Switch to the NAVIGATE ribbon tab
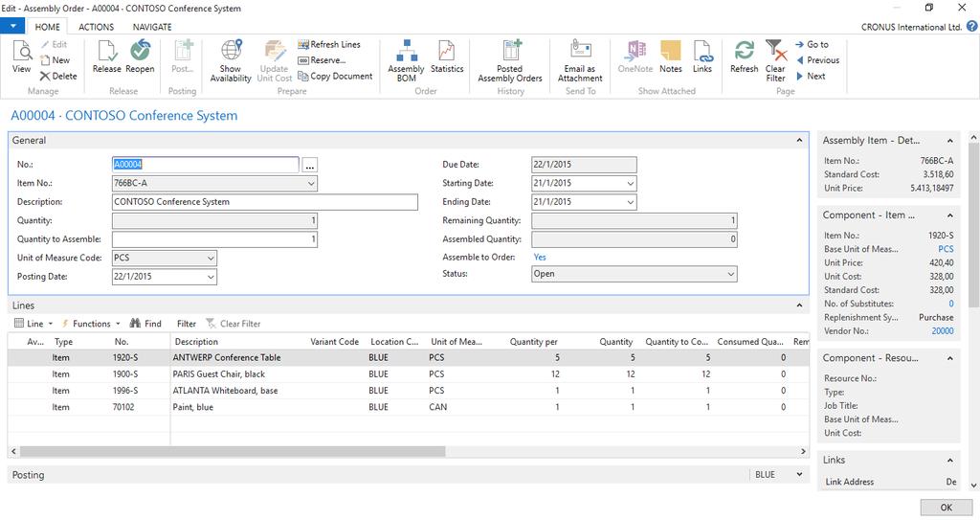The image size is (980, 520). coord(152,27)
